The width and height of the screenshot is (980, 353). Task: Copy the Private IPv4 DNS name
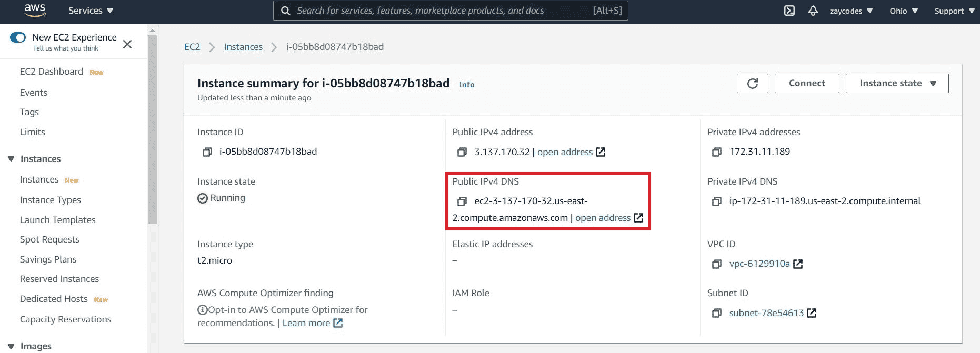point(716,201)
